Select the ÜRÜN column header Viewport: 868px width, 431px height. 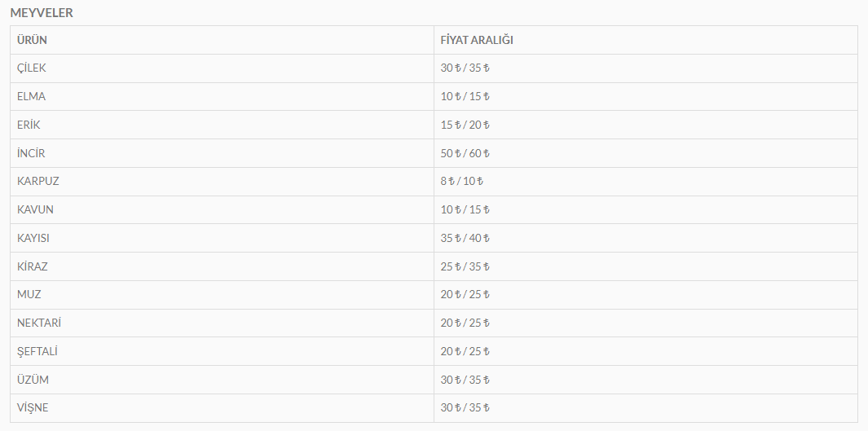click(32, 40)
